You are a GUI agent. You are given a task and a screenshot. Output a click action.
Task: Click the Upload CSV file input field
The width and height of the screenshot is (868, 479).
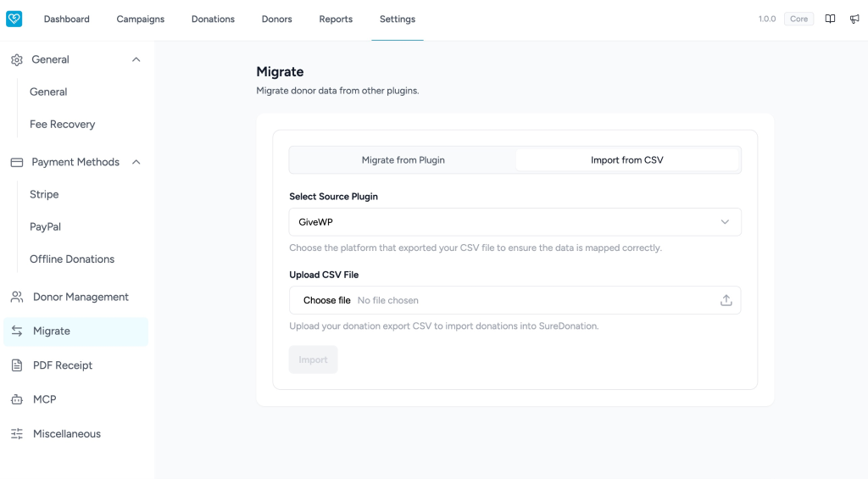515,300
